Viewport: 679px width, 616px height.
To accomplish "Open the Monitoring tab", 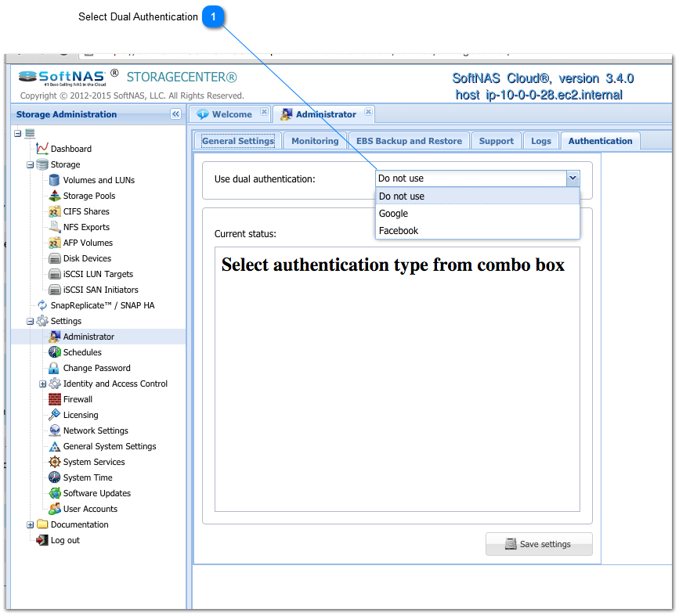I will pyautogui.click(x=315, y=141).
